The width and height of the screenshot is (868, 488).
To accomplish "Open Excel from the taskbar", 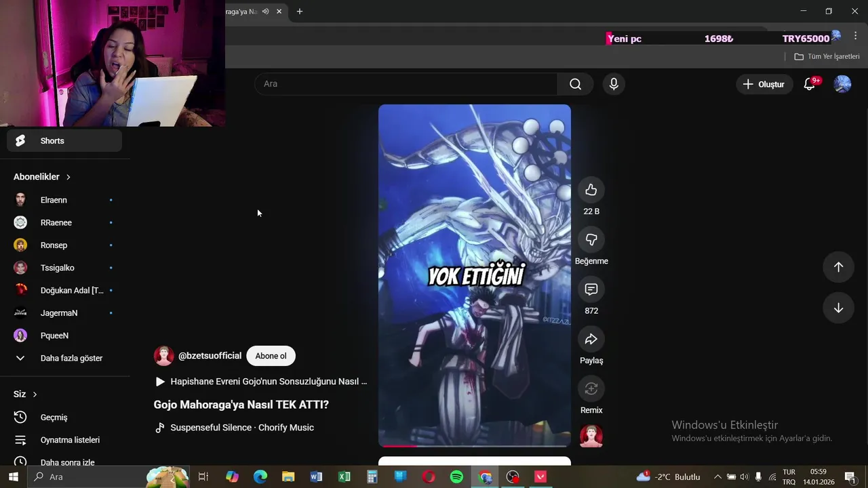I will click(344, 477).
